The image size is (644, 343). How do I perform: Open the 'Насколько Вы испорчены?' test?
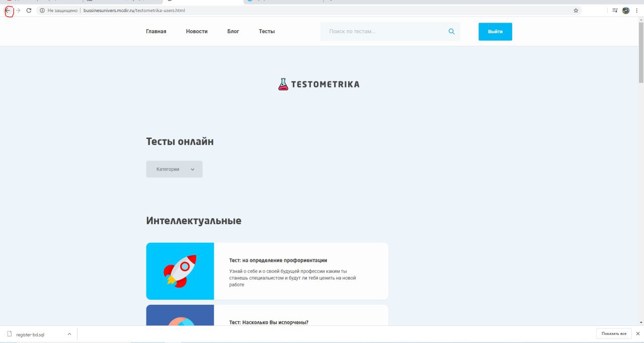(x=269, y=322)
